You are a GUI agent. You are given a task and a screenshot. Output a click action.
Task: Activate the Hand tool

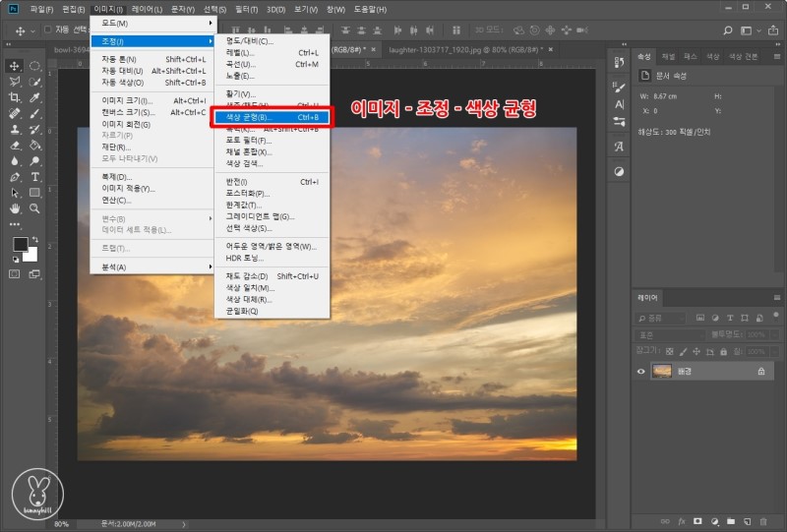pos(15,208)
